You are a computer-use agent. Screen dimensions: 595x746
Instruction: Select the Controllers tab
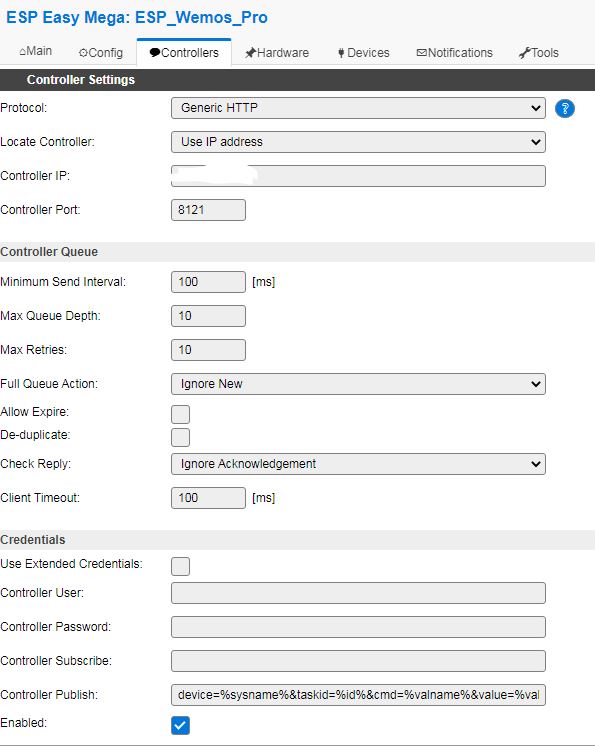[x=184, y=53]
